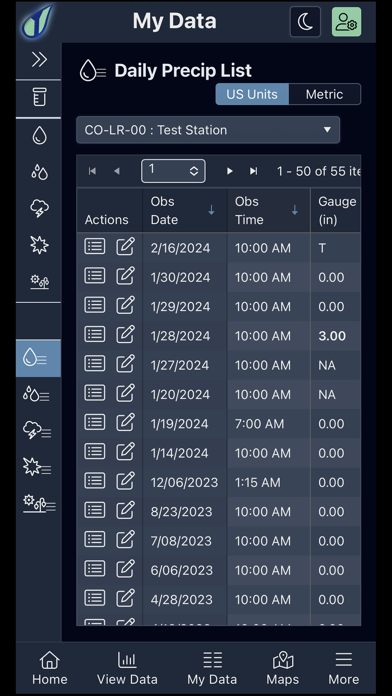Go to Home tab
The width and height of the screenshot is (392, 696).
click(x=50, y=668)
